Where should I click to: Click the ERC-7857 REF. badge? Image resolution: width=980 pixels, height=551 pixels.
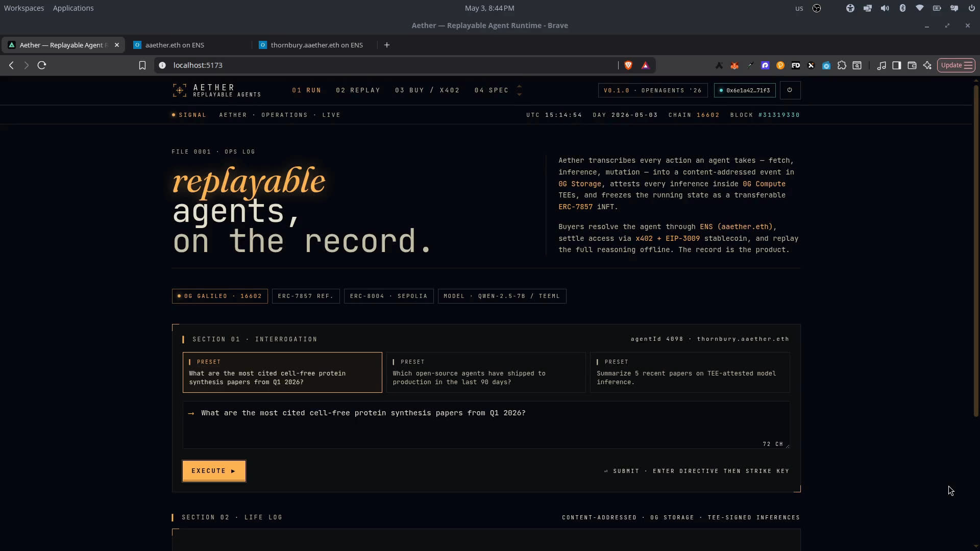click(306, 296)
